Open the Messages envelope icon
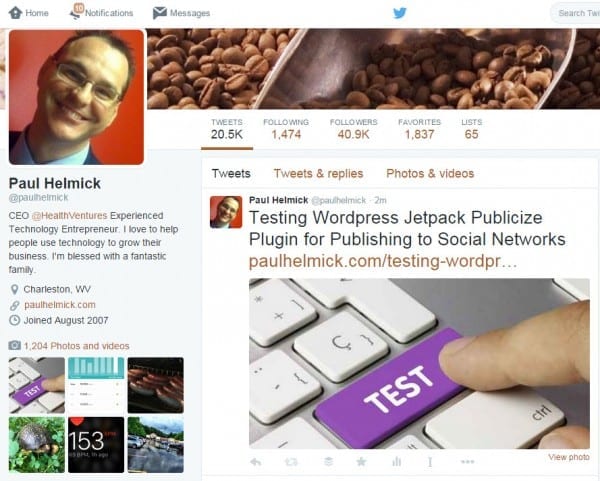This screenshot has width=600, height=481. coord(160,13)
